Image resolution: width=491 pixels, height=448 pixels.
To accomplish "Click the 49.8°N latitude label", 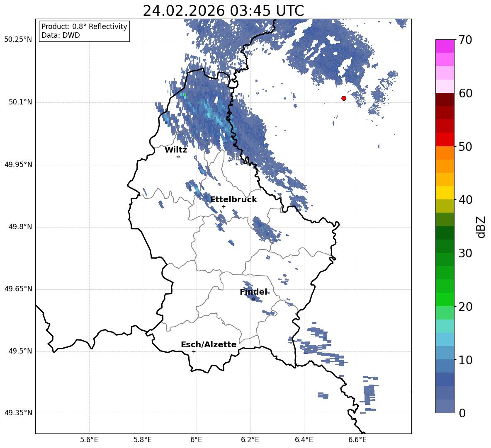I will click(x=20, y=227).
